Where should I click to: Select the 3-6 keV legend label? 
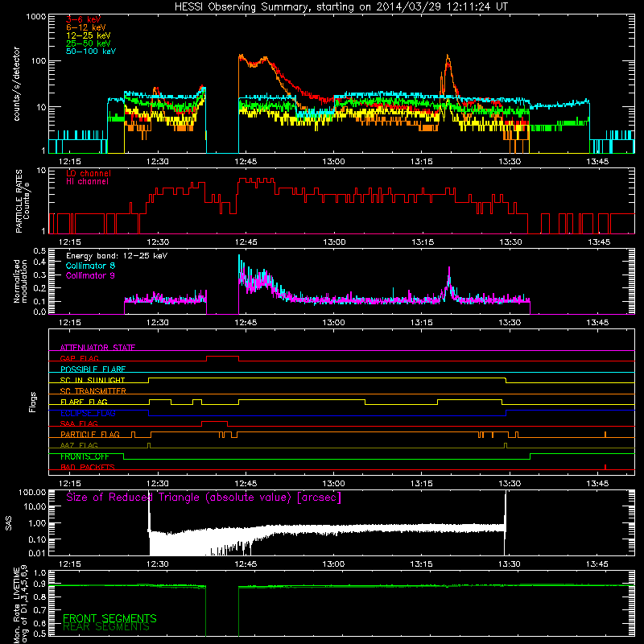point(84,19)
